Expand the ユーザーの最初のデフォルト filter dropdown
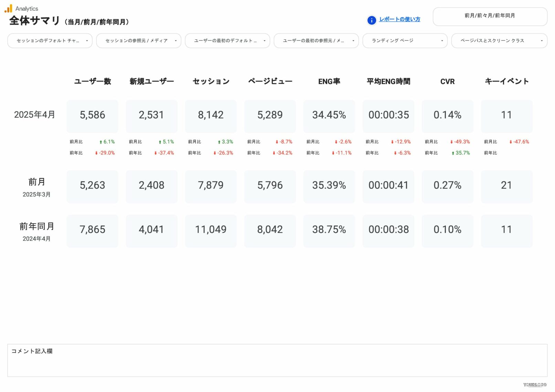555x392 pixels. [x=227, y=41]
